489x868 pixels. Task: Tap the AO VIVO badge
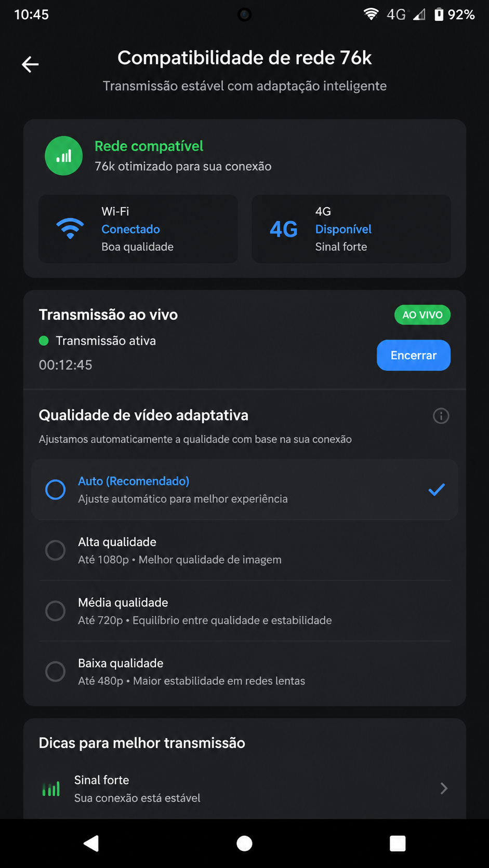[422, 315]
